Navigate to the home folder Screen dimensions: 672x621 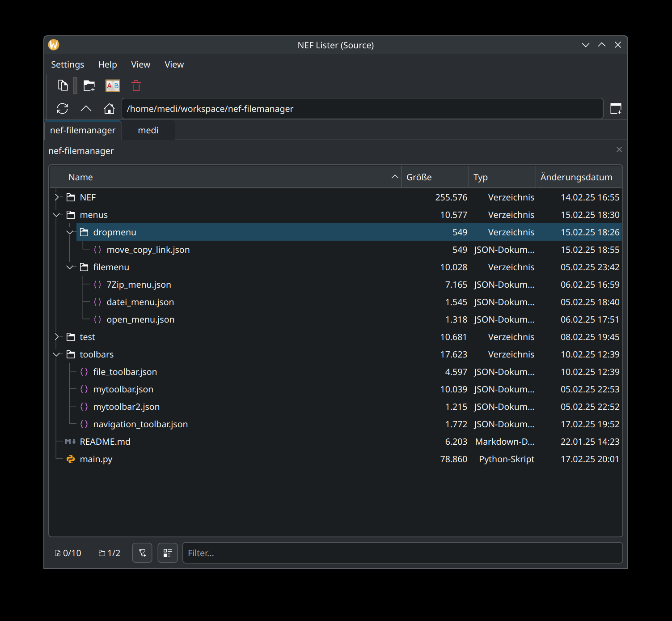click(x=109, y=109)
